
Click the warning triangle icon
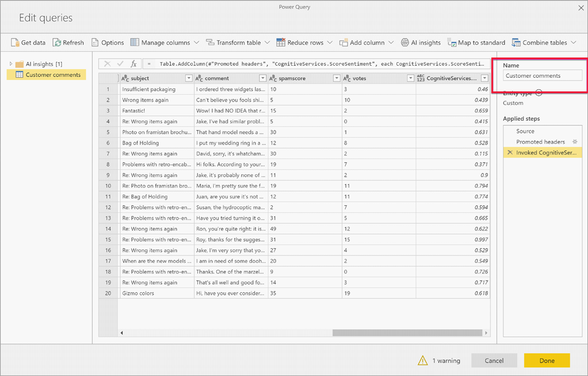coord(423,360)
